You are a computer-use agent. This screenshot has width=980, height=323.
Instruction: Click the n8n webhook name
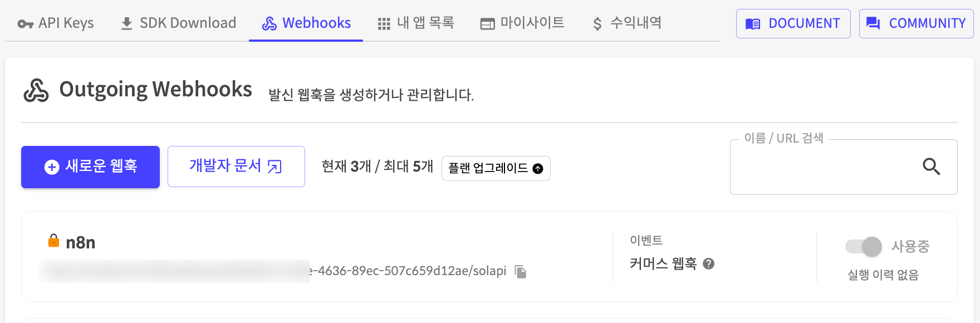pos(81,243)
